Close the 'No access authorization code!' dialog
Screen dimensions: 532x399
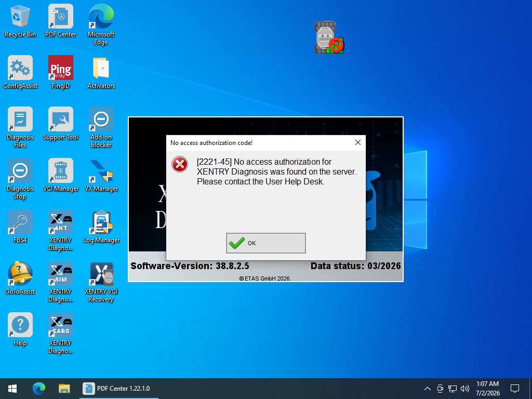coord(357,142)
